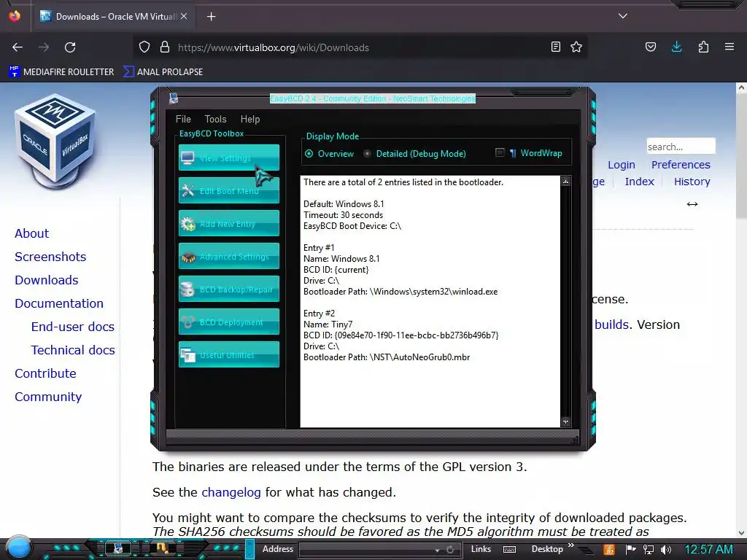This screenshot has height=560, width=747.
Task: Open the volume speaker tray icon
Action: 666,550
